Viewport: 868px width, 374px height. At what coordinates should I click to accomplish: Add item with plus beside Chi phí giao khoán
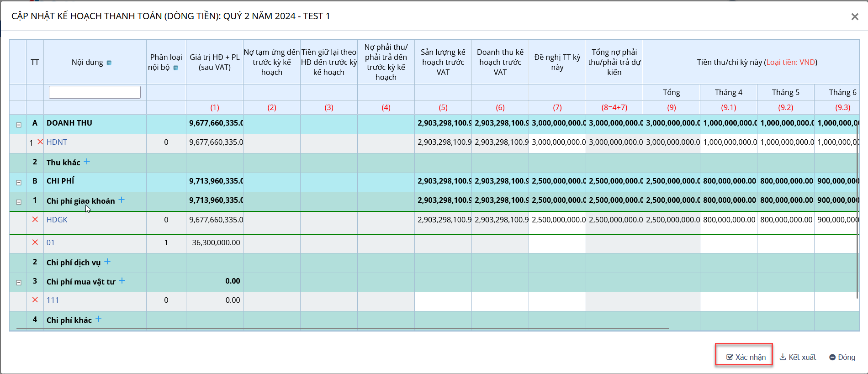[122, 200]
